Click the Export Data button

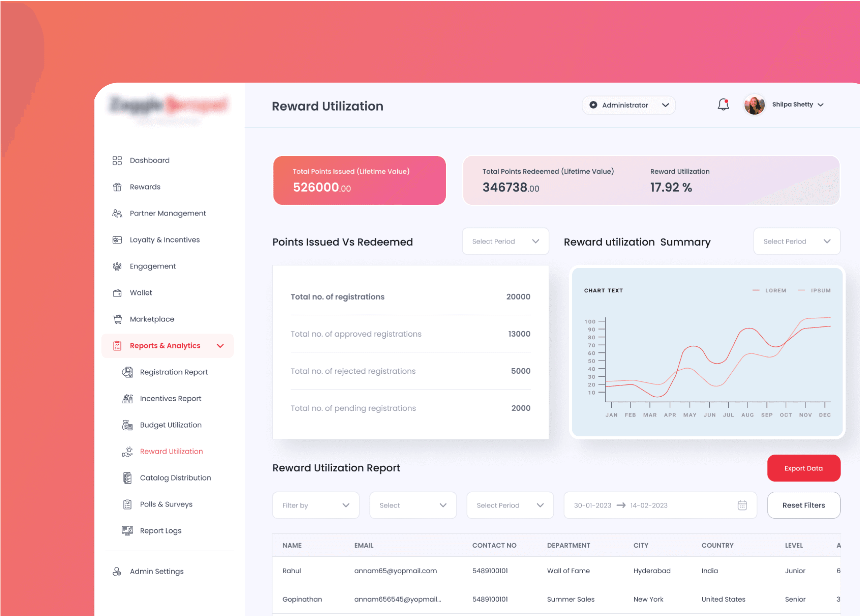pyautogui.click(x=803, y=468)
